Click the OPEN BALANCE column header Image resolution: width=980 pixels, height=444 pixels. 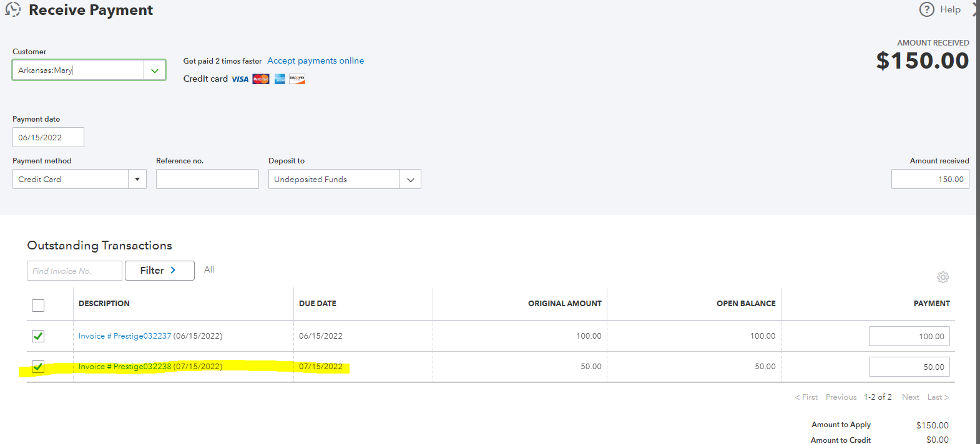[746, 304]
